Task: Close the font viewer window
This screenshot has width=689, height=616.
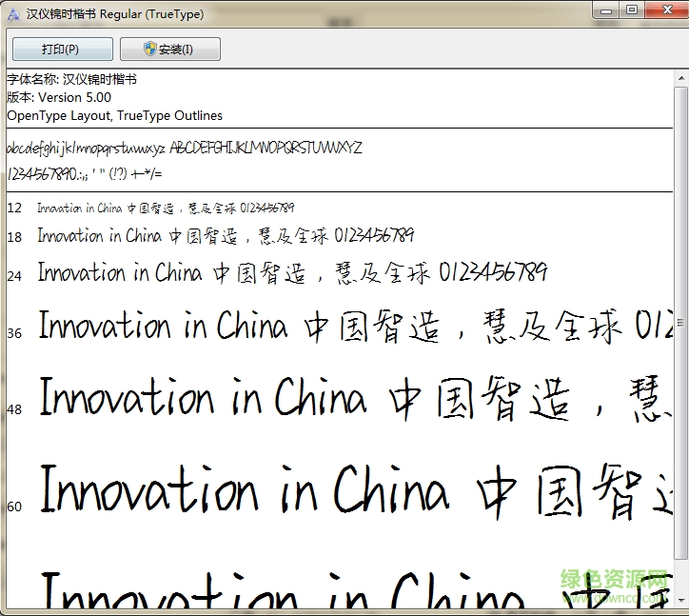Action: [666, 10]
